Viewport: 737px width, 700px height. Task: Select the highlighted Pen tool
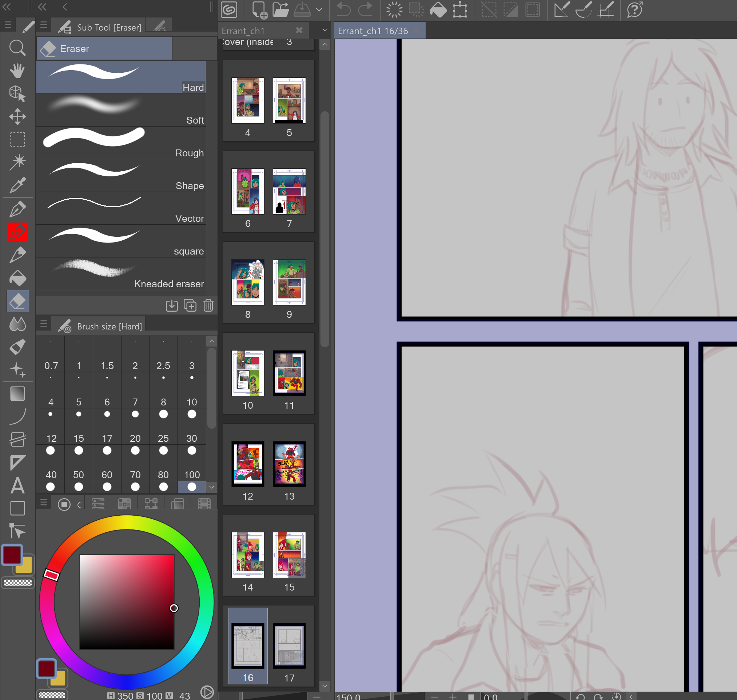[17, 232]
